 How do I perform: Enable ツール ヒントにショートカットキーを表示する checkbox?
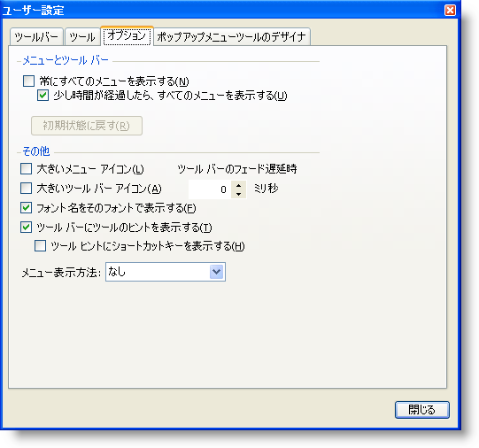pos(41,246)
